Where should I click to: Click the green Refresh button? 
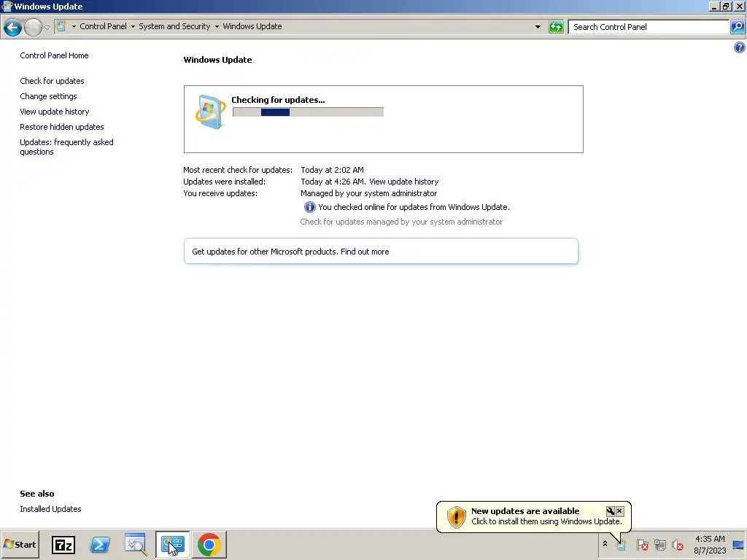point(556,27)
